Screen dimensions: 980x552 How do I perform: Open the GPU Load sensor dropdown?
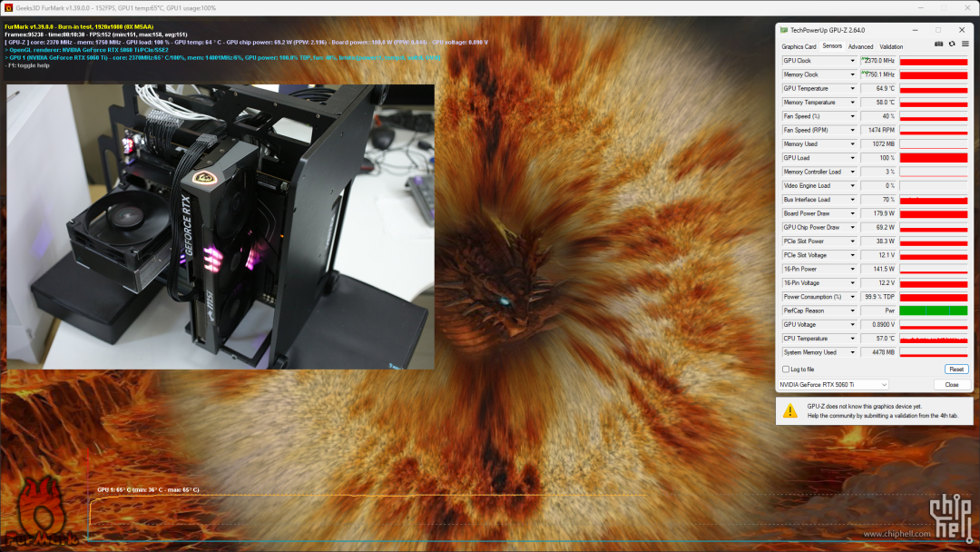coord(852,158)
